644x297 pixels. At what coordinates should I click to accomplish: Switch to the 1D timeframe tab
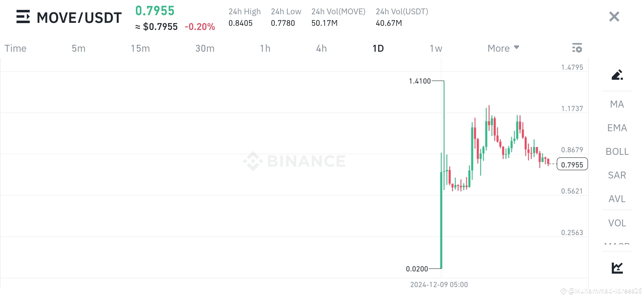(x=378, y=48)
